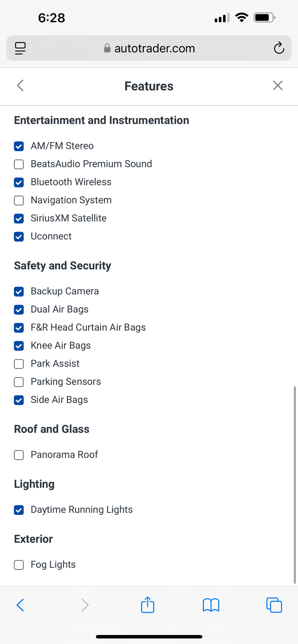Image resolution: width=298 pixels, height=644 pixels.
Task: Enable BeatsAudio Premium Sound checkbox
Action: [x=19, y=164]
